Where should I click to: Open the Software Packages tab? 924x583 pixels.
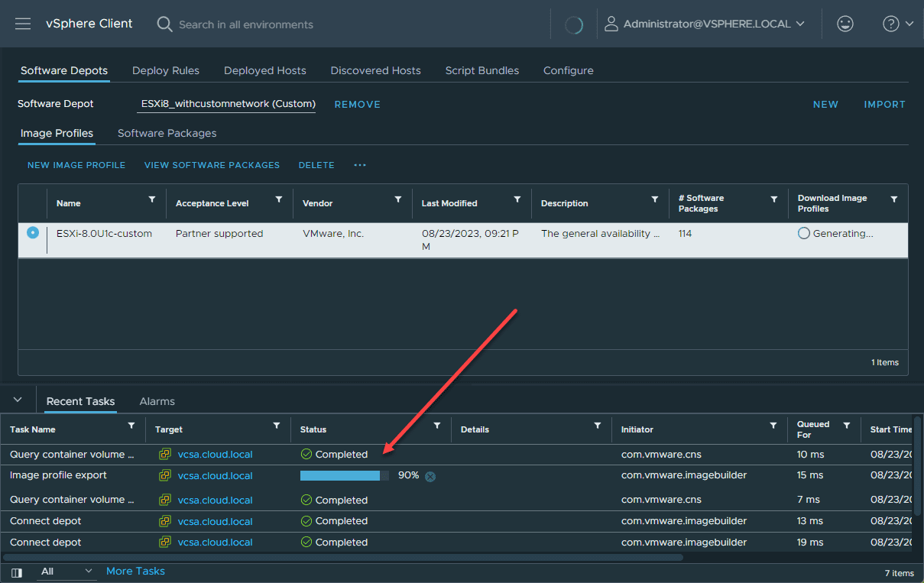(167, 133)
